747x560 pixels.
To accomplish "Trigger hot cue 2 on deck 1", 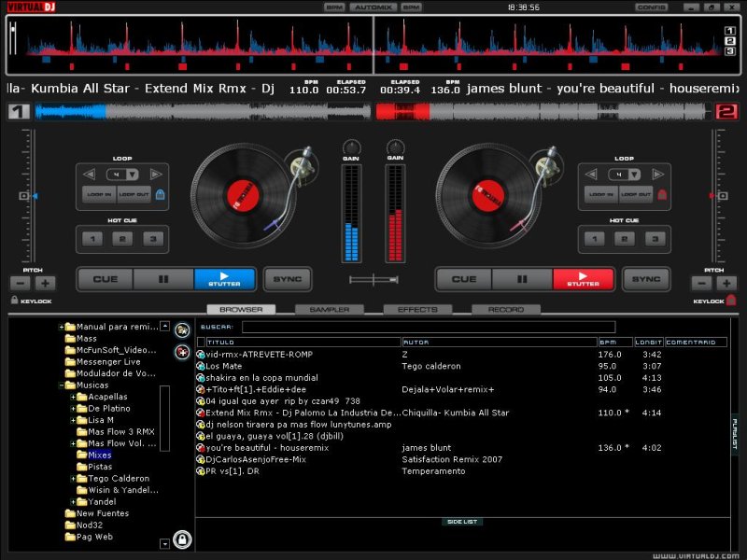I will coord(122,239).
